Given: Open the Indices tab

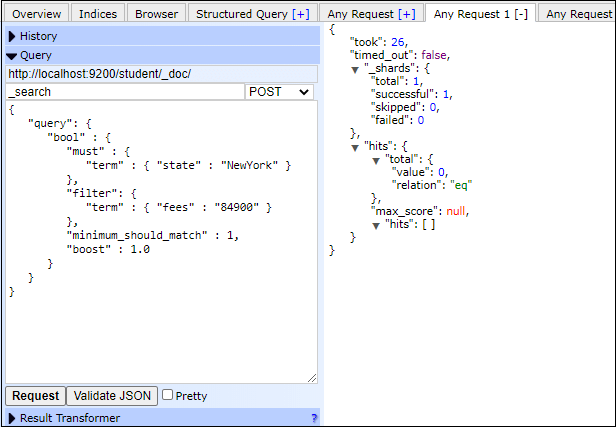Looking at the screenshot, I should (98, 14).
